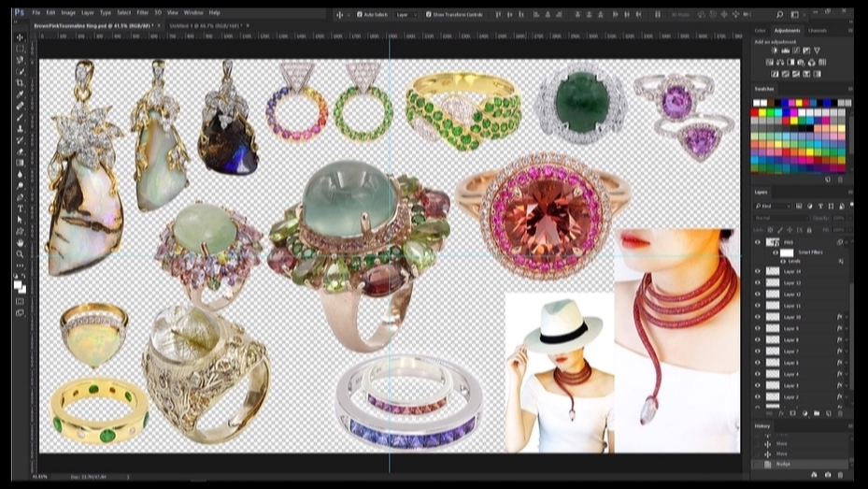The width and height of the screenshot is (868, 489).
Task: Select the Gradient tool
Action: (20, 163)
